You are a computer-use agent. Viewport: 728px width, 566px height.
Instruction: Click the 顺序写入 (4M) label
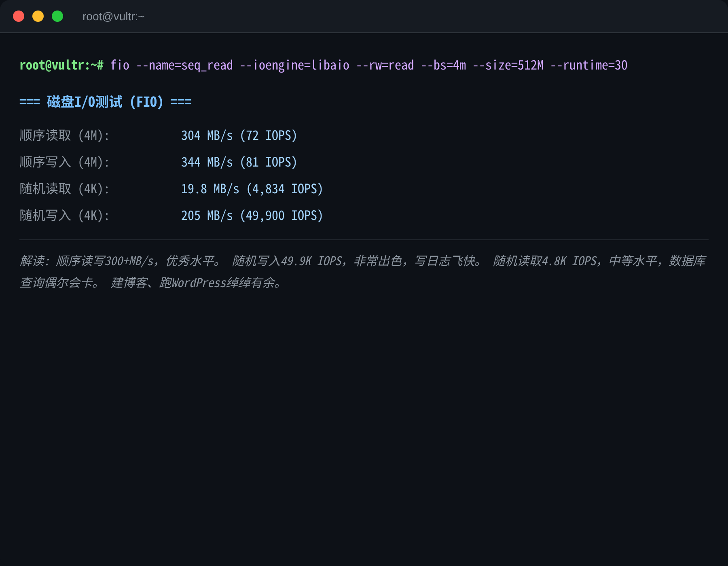click(65, 162)
